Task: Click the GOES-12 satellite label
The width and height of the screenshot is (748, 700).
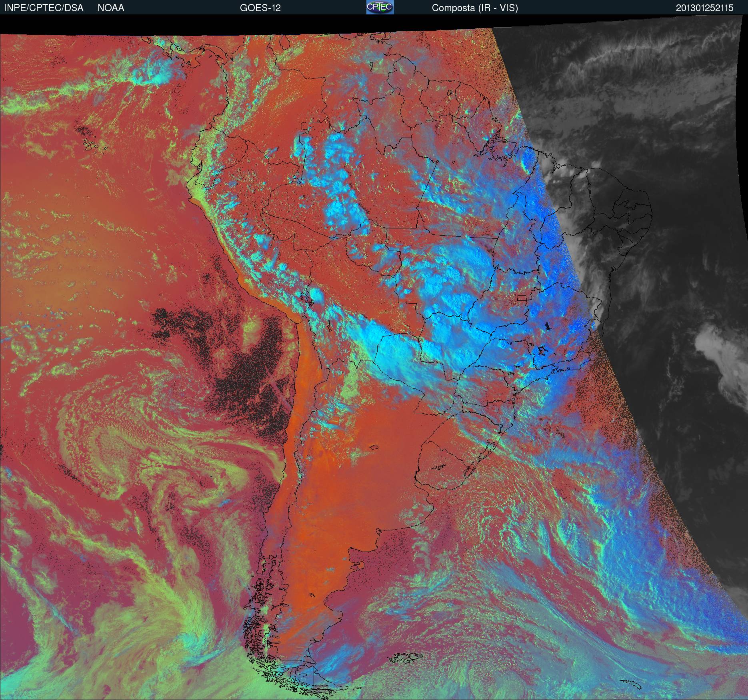Action: (260, 8)
